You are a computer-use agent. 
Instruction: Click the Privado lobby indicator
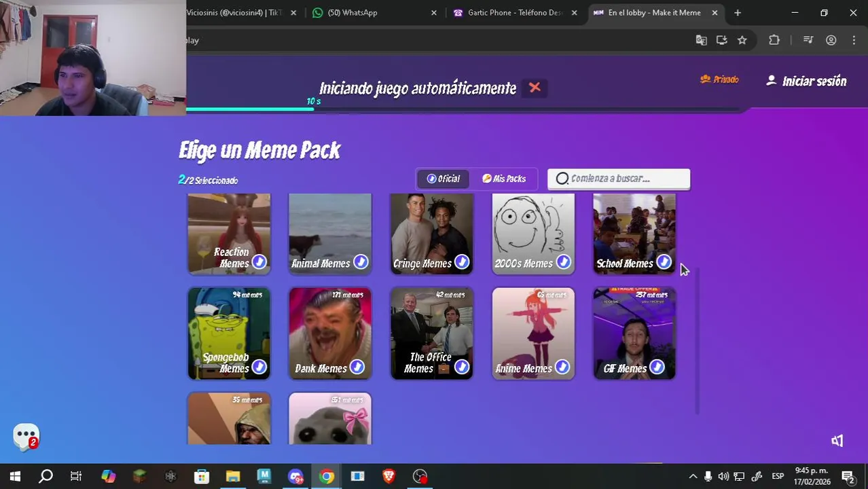click(x=719, y=79)
